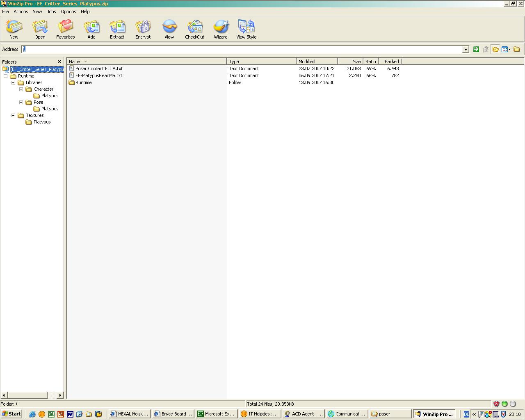This screenshot has height=420, width=525.
Task: Sort by the Name column header
Action: (x=146, y=62)
